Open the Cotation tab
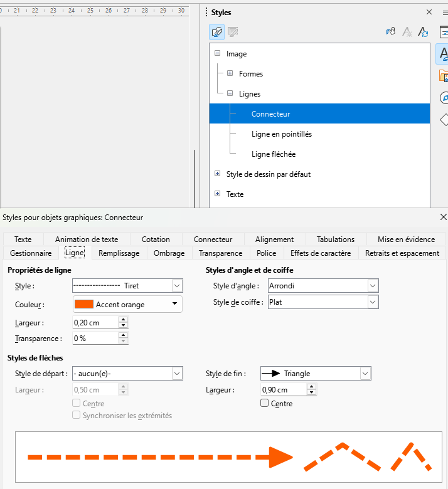 tap(156, 239)
